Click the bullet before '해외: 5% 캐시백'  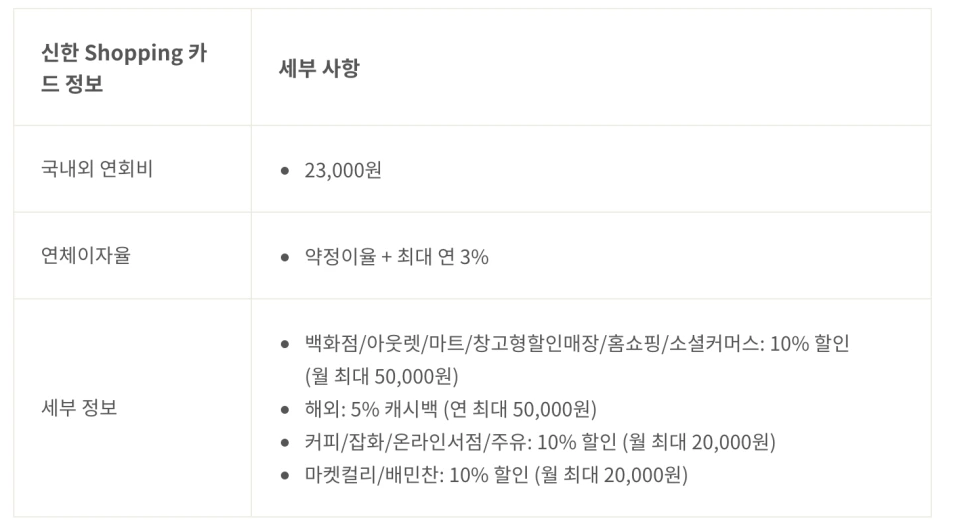point(285,409)
